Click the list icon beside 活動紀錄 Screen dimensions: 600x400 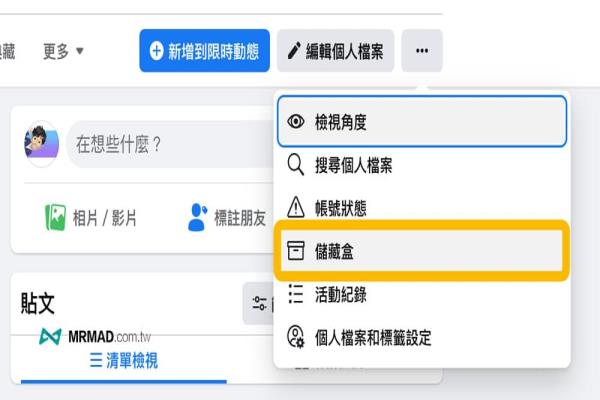(x=295, y=294)
